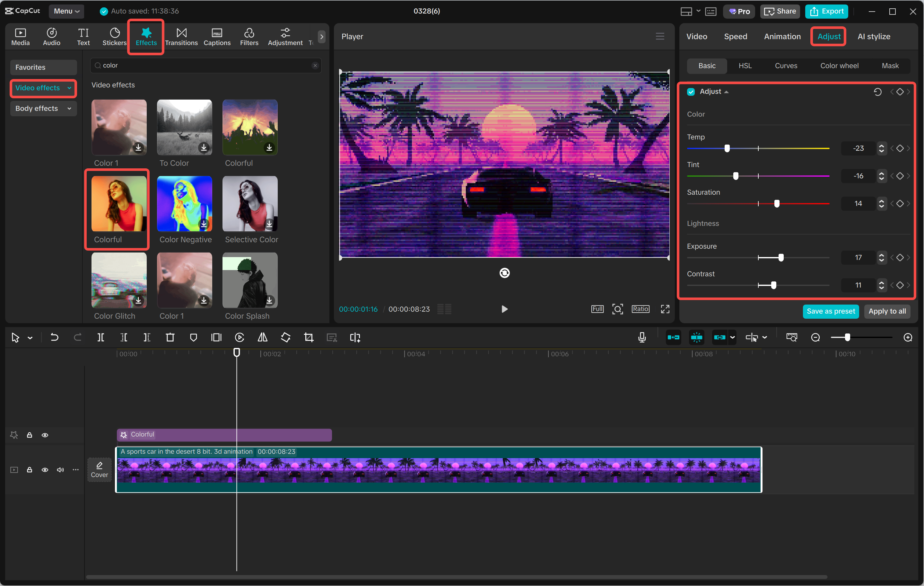The image size is (924, 586).
Task: Uncheck the Adjust checkbox
Action: pos(691,91)
